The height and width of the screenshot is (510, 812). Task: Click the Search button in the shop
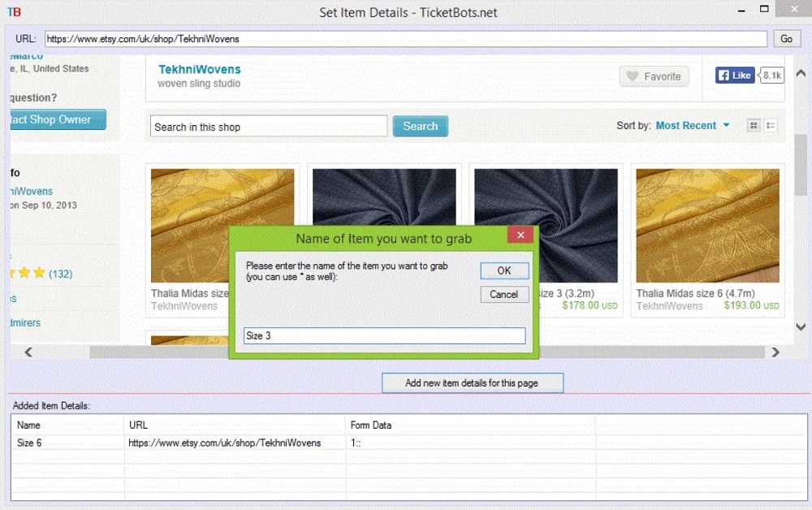tap(420, 127)
